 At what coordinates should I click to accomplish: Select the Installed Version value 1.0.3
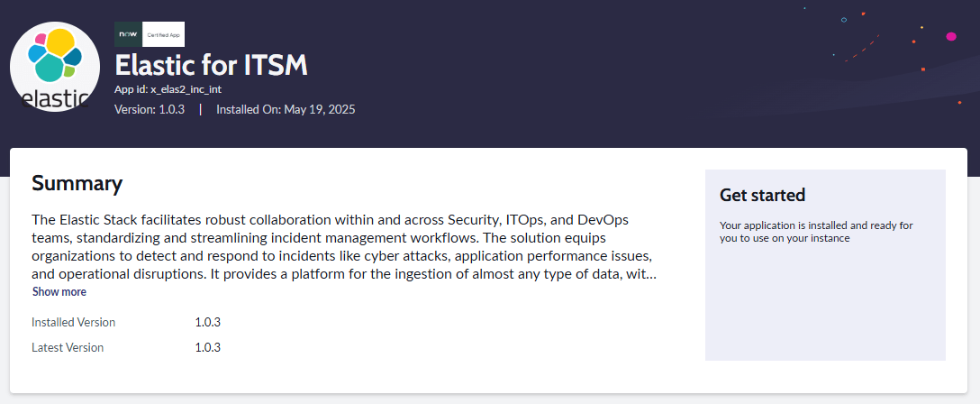coord(208,323)
